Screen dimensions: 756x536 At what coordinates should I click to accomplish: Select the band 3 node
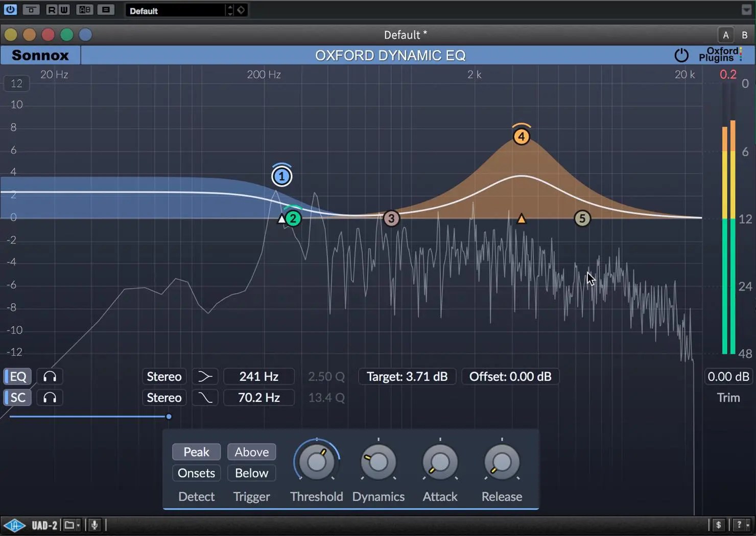point(391,218)
